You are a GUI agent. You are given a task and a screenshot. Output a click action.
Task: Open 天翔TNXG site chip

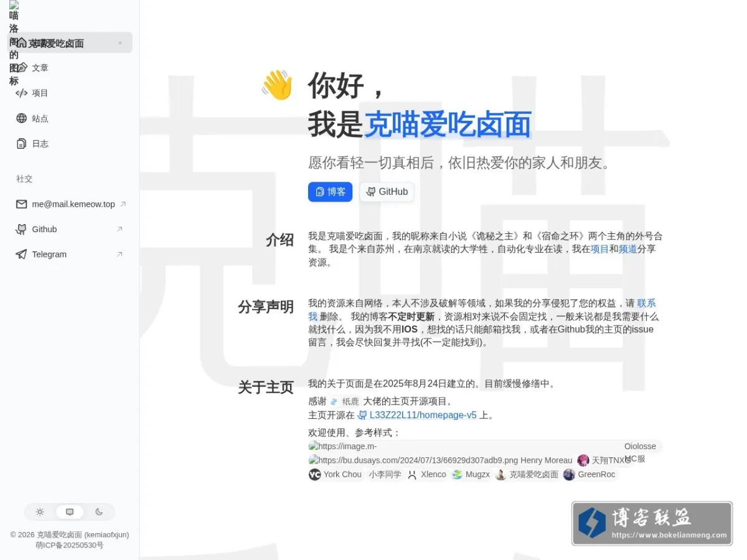tap(604, 460)
